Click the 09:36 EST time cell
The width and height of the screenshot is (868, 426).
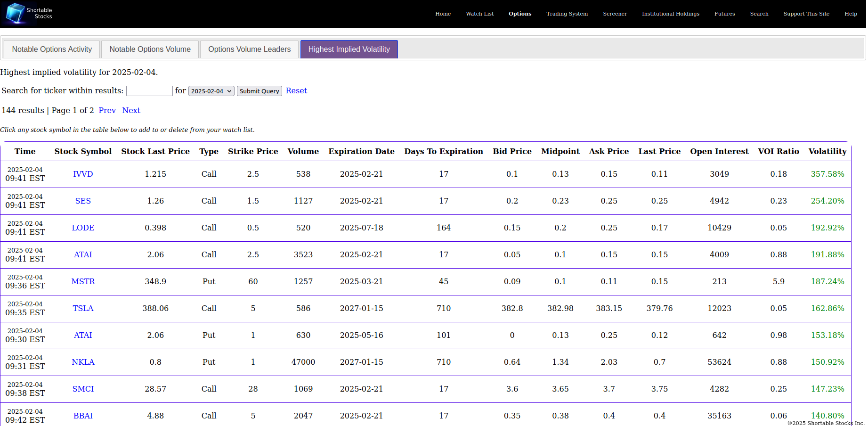(x=25, y=281)
